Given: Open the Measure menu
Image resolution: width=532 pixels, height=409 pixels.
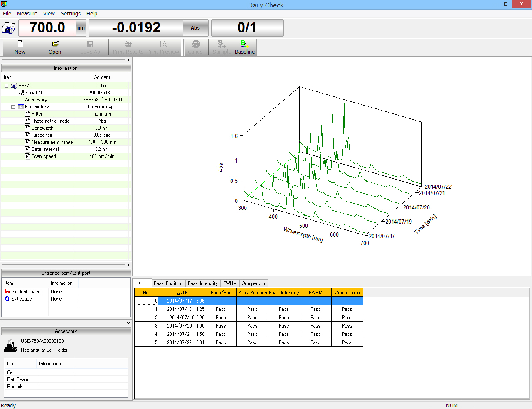Looking at the screenshot, I should pos(27,13).
